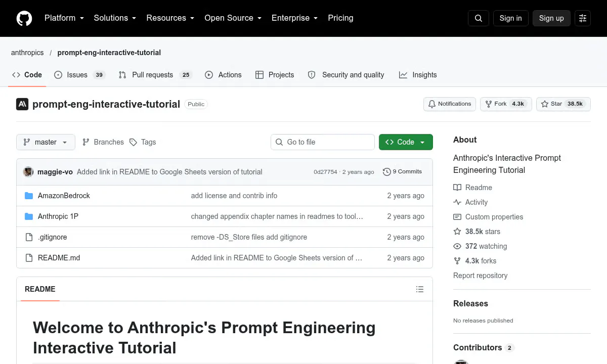Image resolution: width=607 pixels, height=364 pixels.
Task: Open the 9 Commits history link
Action: tap(403, 172)
